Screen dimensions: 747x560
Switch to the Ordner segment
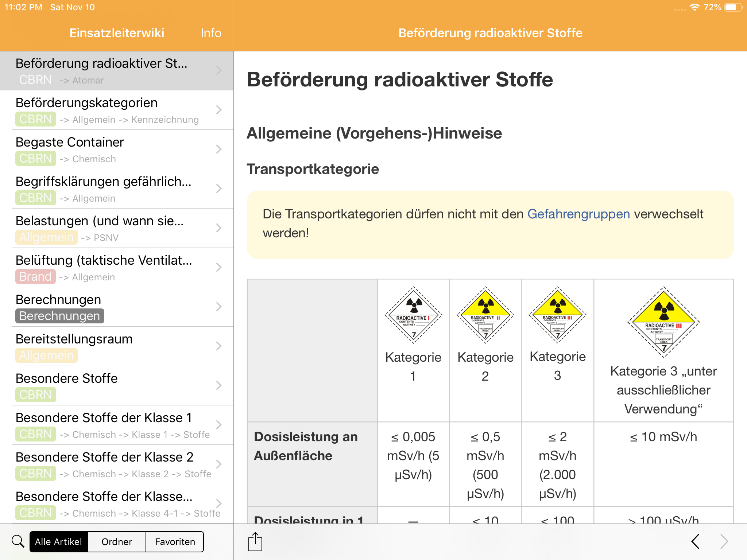point(117,541)
